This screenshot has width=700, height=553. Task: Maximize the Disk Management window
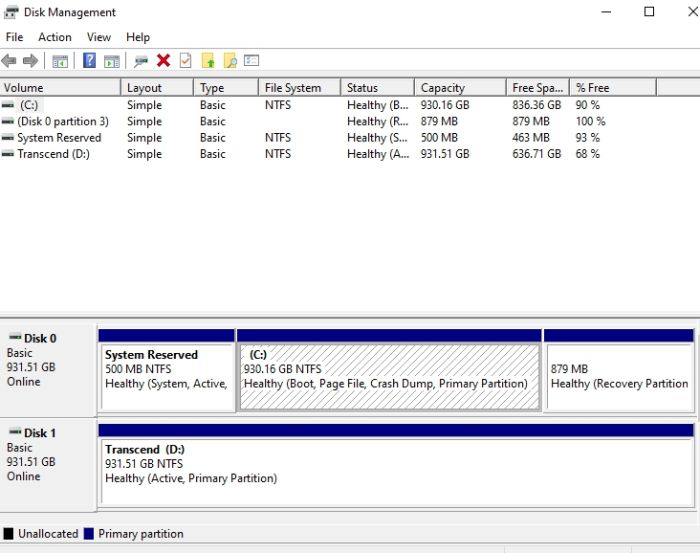650,12
